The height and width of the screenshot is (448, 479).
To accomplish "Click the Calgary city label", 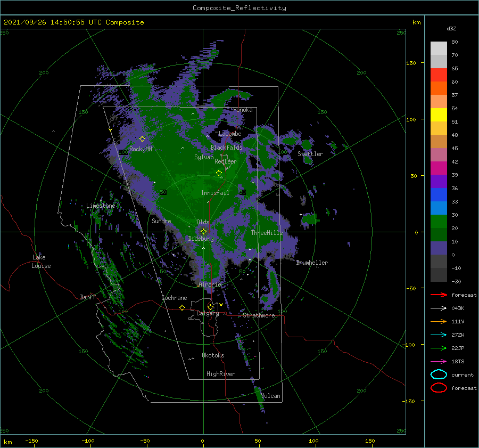I will coord(208,313).
